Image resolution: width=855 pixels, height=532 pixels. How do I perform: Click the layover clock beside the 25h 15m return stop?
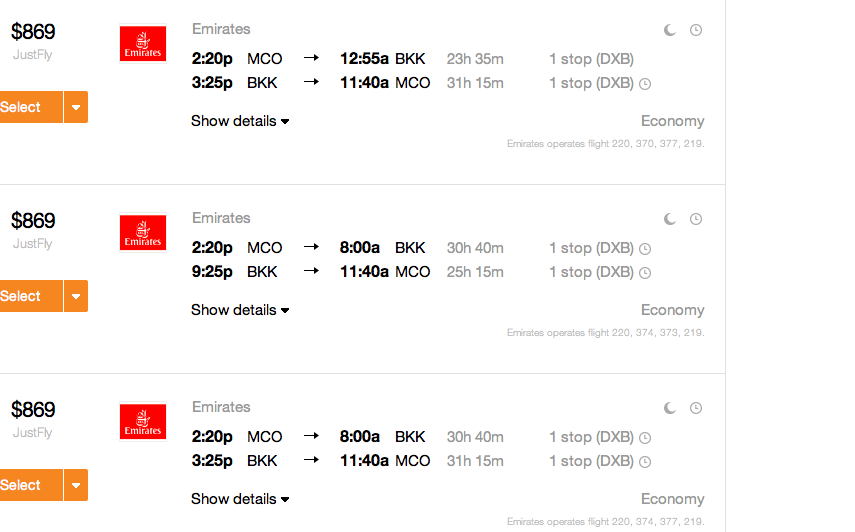pos(645,273)
